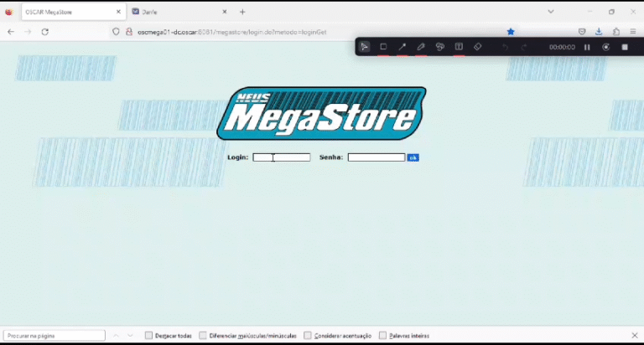Open the Firefox application menu
This screenshot has height=345, width=644.
[x=633, y=32]
